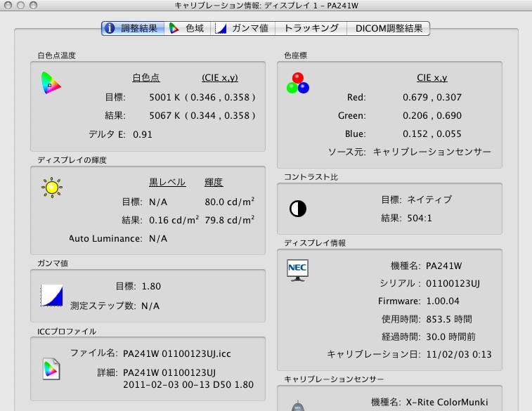The image size is (532, 411).
Task: Click the 5067 K white point result value
Action: (165, 115)
